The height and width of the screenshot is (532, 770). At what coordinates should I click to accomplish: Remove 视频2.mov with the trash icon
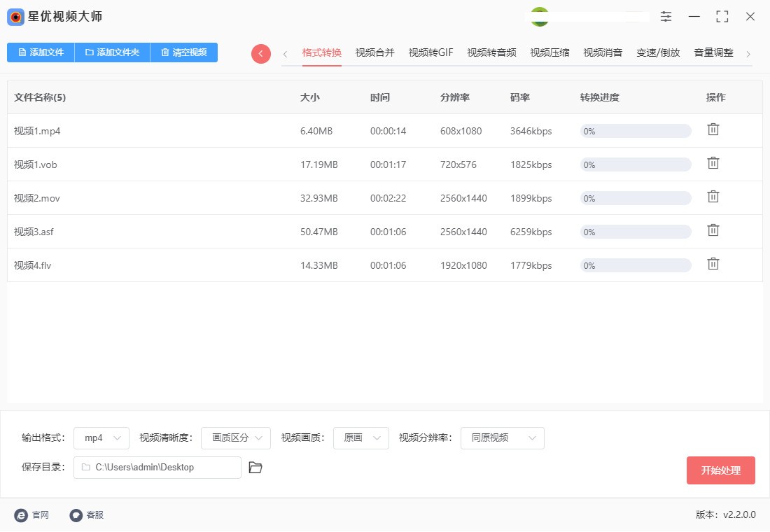pyautogui.click(x=713, y=197)
